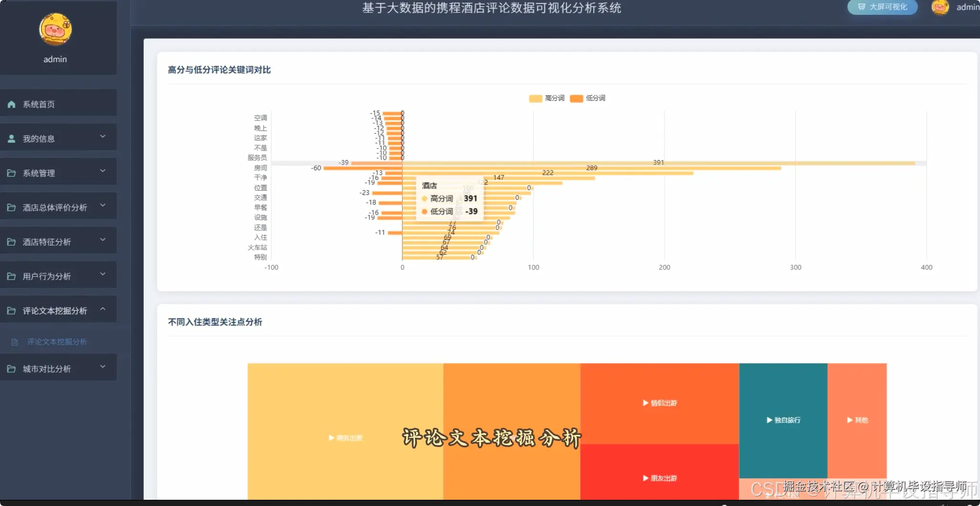Click the folder icon beside 城市对比分析
This screenshot has height=506, width=980.
(11, 369)
